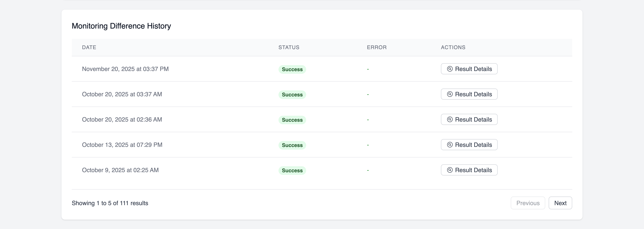Click the Showing 1 to 5 results text
644x229 pixels.
click(110, 203)
